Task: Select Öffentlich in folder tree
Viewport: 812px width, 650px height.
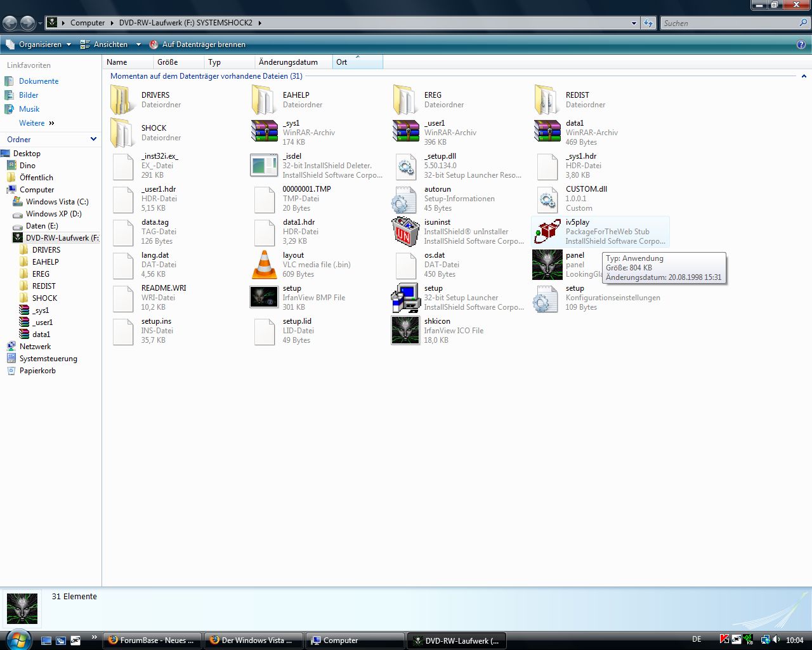Action: (36, 178)
